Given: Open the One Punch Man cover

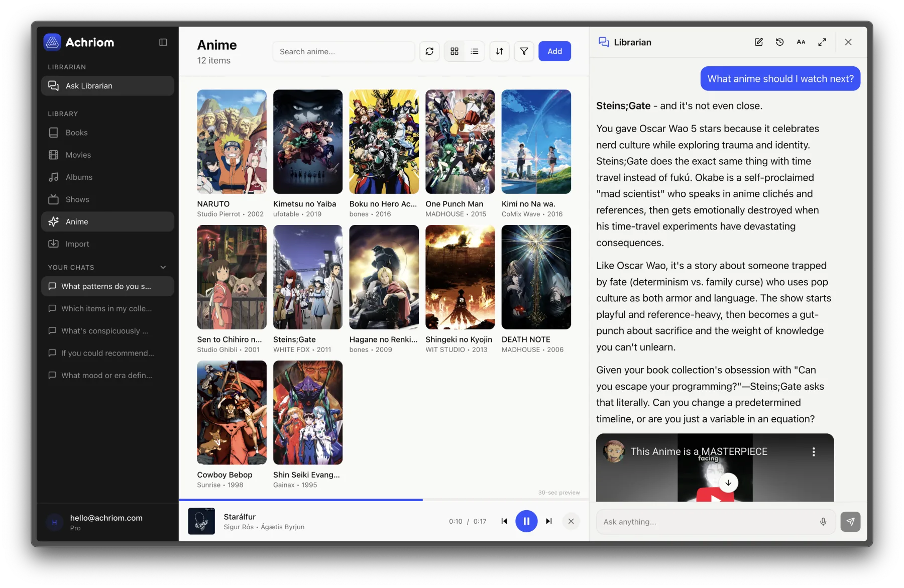Looking at the screenshot, I should (460, 142).
